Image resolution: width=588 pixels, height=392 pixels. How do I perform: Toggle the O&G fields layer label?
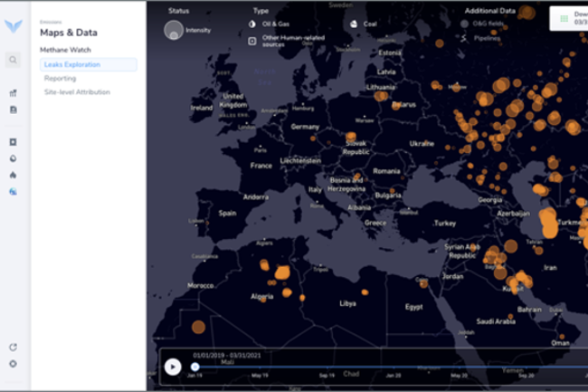tap(488, 24)
